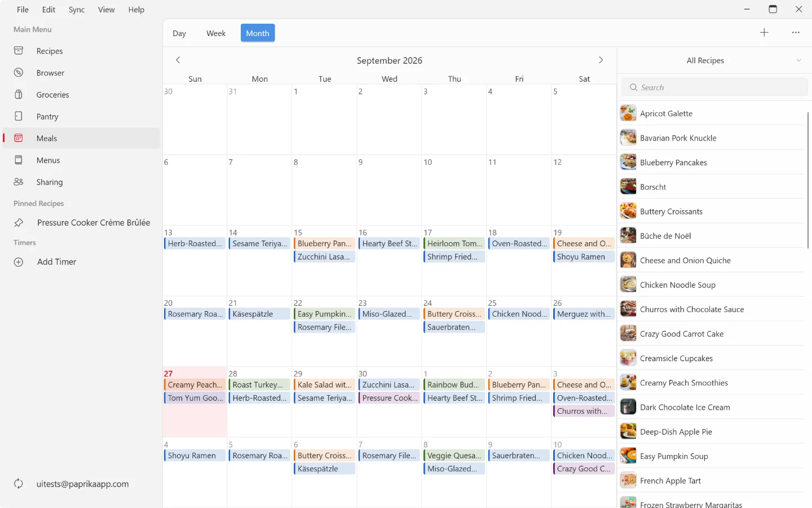
Task: Open Merguez with... meal on September 26
Action: (x=584, y=314)
